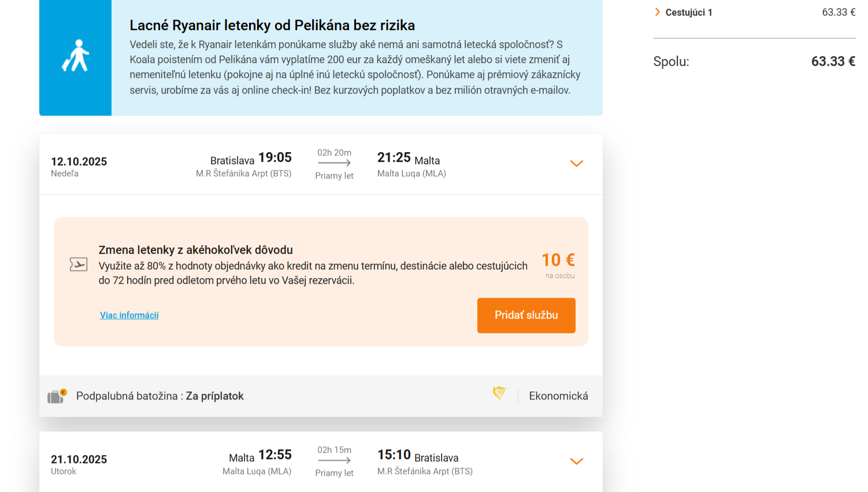This screenshot has height=492, width=868.
Task: Click the traveler with luggage icon
Action: (x=76, y=57)
